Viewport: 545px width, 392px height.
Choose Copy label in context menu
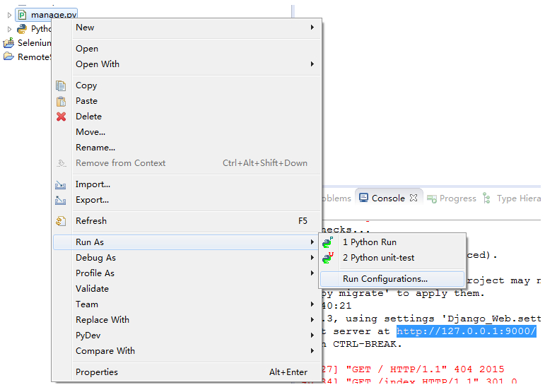[x=86, y=85]
